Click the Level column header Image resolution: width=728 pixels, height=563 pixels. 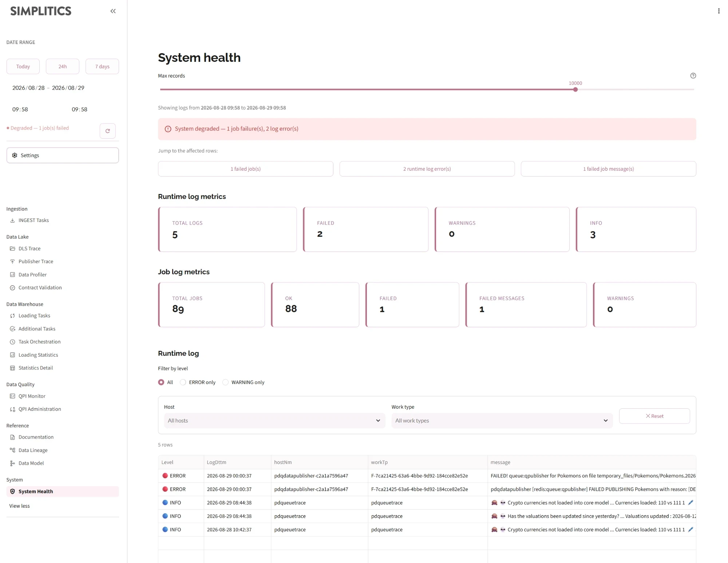click(x=181, y=462)
